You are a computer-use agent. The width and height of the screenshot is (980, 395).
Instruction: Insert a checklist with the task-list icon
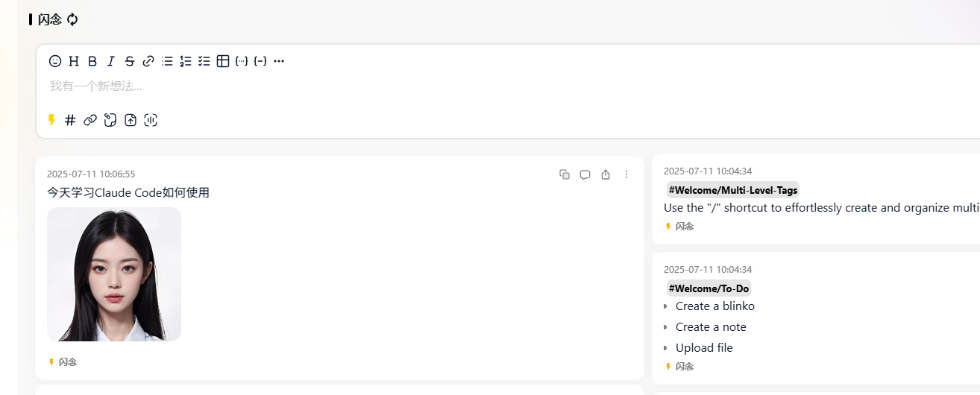[x=204, y=61]
